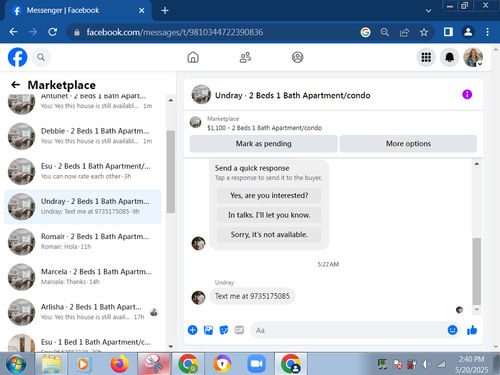Share this page icon
Screen dimensions: 500x375
pos(404,32)
